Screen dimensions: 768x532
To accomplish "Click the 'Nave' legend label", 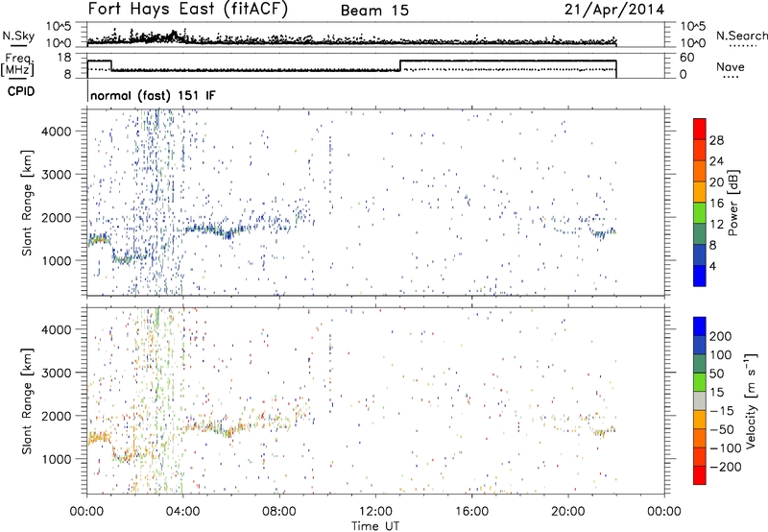I will tap(731, 67).
